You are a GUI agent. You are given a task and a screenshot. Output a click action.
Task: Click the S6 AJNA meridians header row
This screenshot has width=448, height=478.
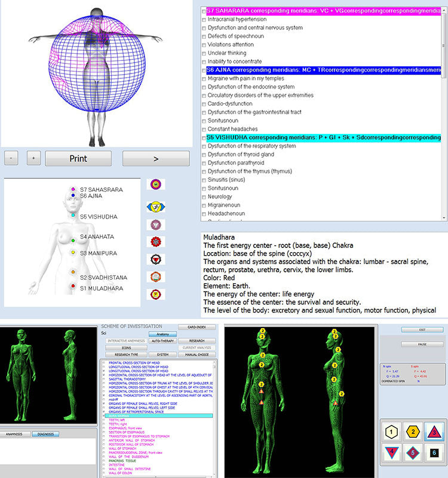point(323,71)
